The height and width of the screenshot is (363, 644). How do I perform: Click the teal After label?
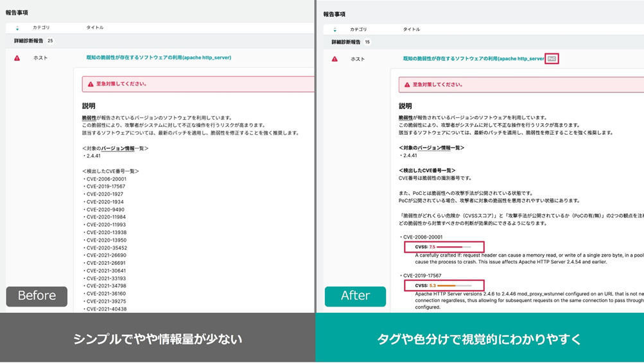point(355,296)
